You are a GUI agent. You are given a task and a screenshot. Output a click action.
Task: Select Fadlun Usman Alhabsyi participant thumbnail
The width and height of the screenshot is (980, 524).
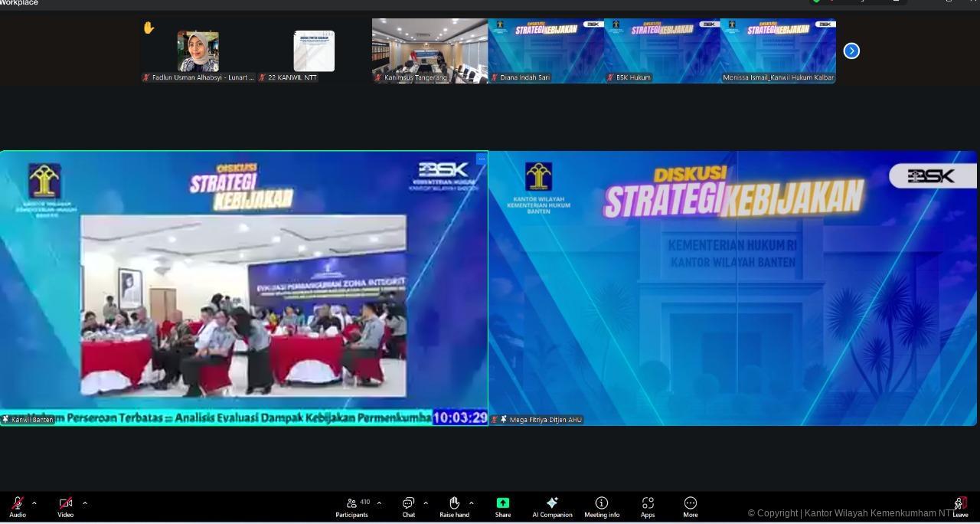(198, 51)
